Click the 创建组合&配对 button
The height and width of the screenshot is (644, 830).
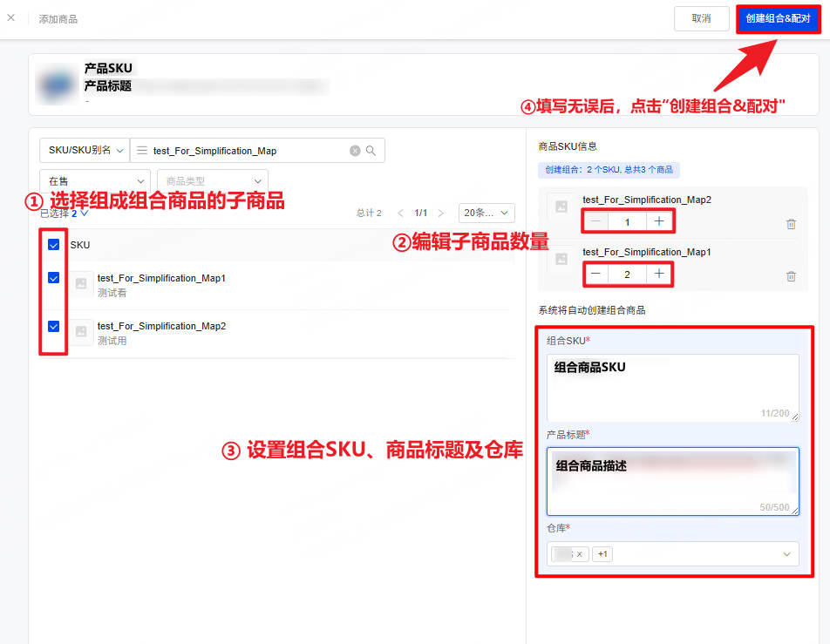pyautogui.click(x=778, y=18)
